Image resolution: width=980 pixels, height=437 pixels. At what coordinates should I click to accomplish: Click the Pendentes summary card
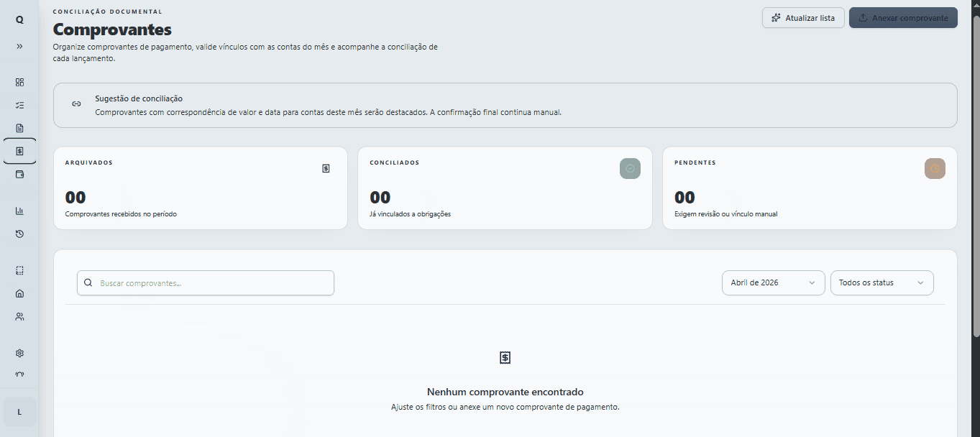pos(810,188)
